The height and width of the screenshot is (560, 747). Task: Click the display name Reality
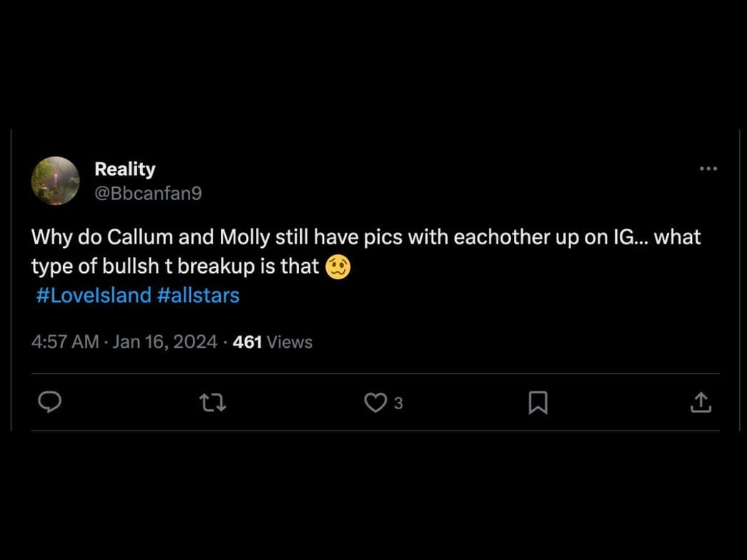[124, 169]
